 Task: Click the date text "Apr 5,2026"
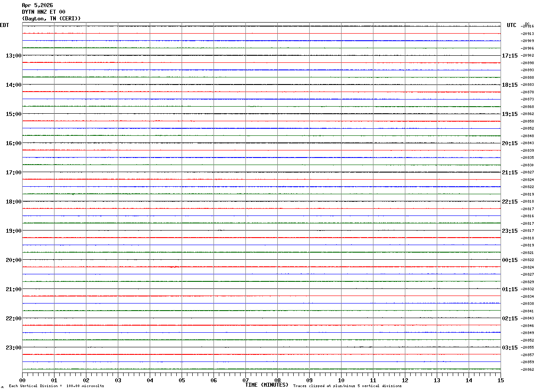coord(37,5)
